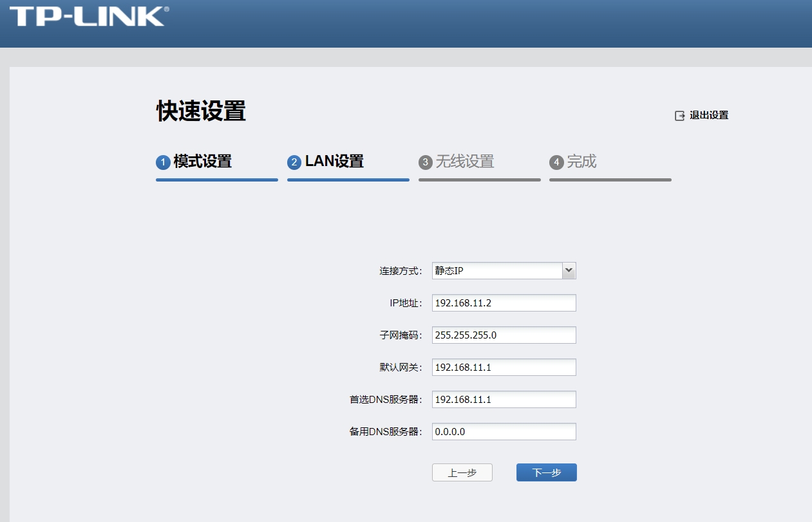Click the 退出设置 link text
812x522 pixels.
tap(708, 116)
